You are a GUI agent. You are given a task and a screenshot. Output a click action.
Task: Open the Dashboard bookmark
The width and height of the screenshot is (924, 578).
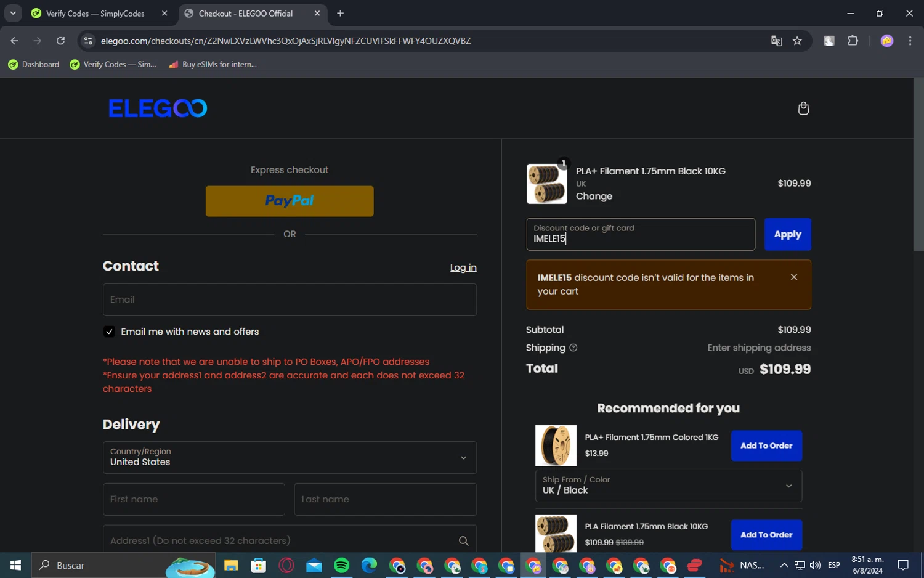point(34,64)
